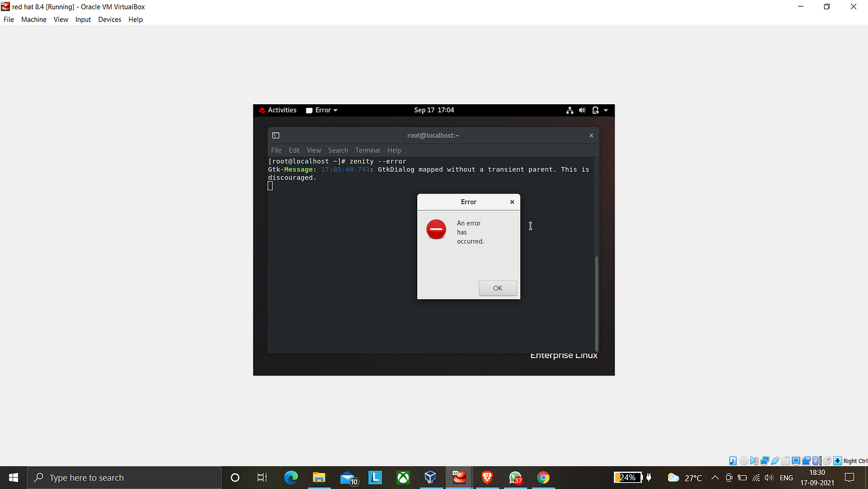Click the VirtualBox webcam status icon
Viewport: 868px width, 489px height.
[x=806, y=460]
